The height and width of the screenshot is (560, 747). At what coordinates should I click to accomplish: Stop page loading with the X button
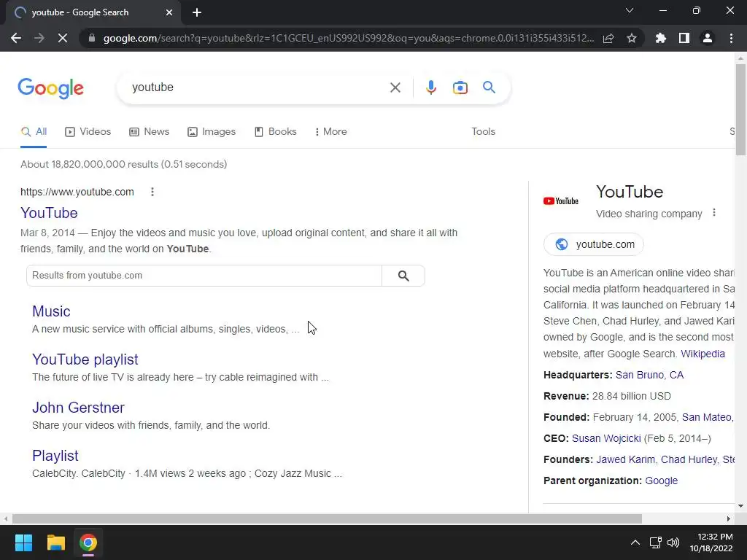pos(63,38)
